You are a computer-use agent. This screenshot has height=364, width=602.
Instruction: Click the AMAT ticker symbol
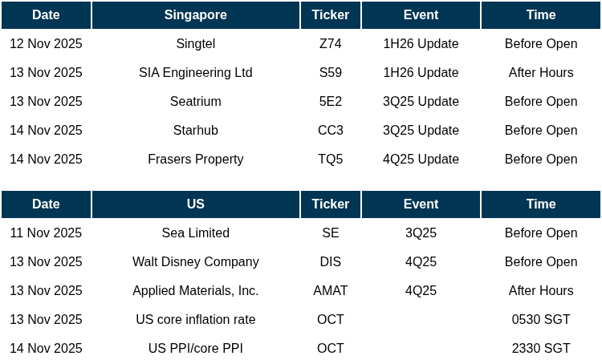tap(330, 291)
